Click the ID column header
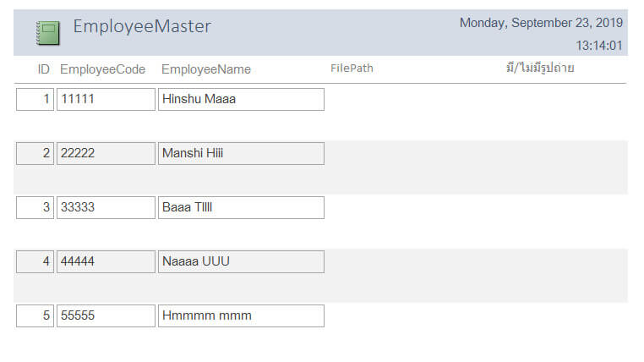The image size is (644, 362). [x=44, y=69]
